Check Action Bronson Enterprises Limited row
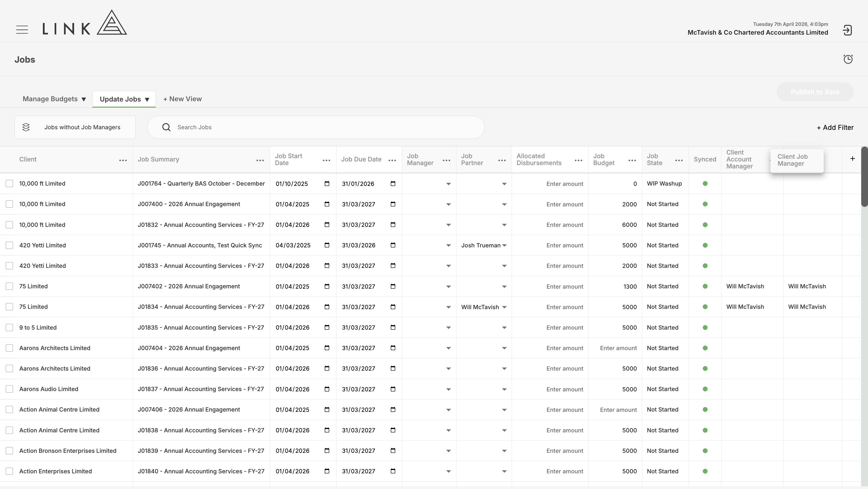Viewport: 868px width, 489px height. (9, 451)
